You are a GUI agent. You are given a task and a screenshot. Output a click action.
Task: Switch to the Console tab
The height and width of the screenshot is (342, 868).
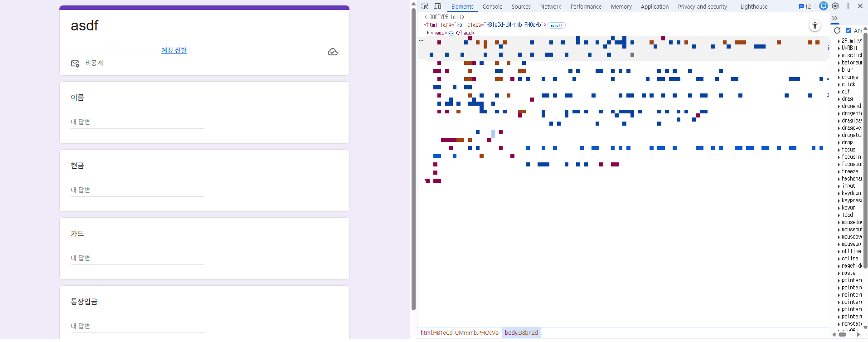click(x=492, y=6)
